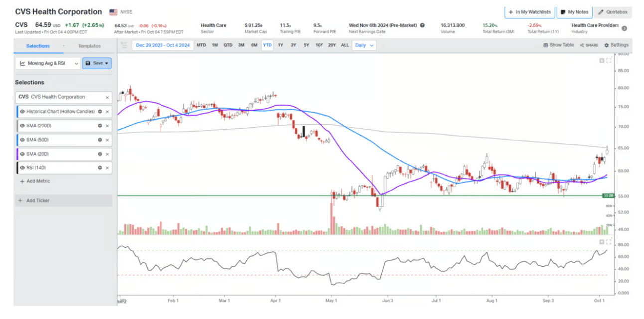Image resolution: width=644 pixels, height=319 pixels.
Task: Click the 9.5x Forward P/E value
Action: pyautogui.click(x=317, y=25)
